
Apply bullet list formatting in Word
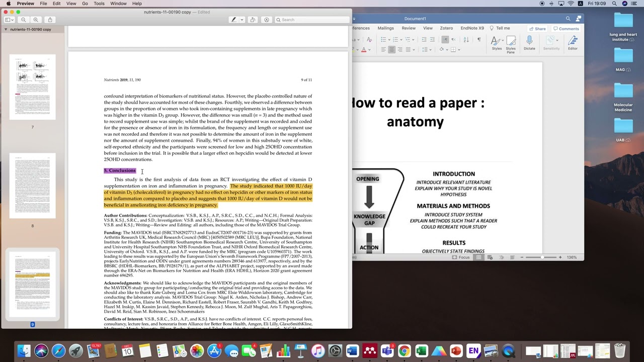click(383, 40)
